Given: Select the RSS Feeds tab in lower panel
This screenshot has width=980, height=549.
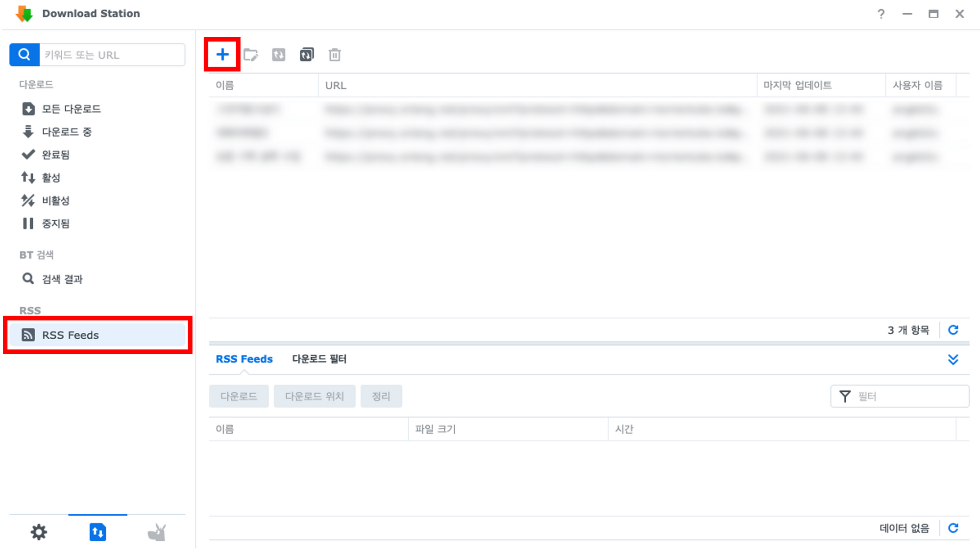Looking at the screenshot, I should click(x=244, y=359).
